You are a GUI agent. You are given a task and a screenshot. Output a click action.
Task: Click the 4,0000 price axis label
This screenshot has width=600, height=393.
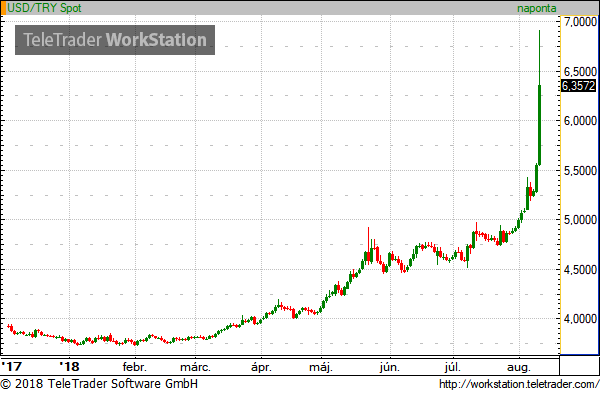580,319
